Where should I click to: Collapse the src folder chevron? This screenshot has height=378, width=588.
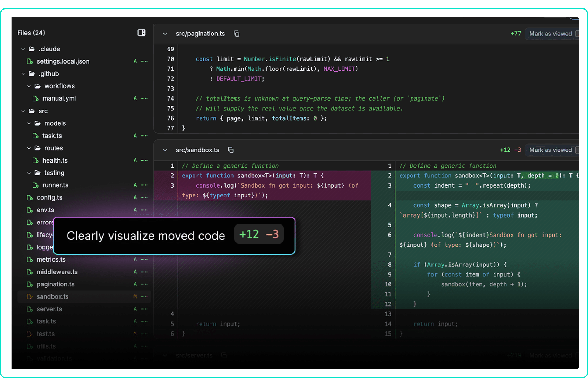pyautogui.click(x=23, y=111)
